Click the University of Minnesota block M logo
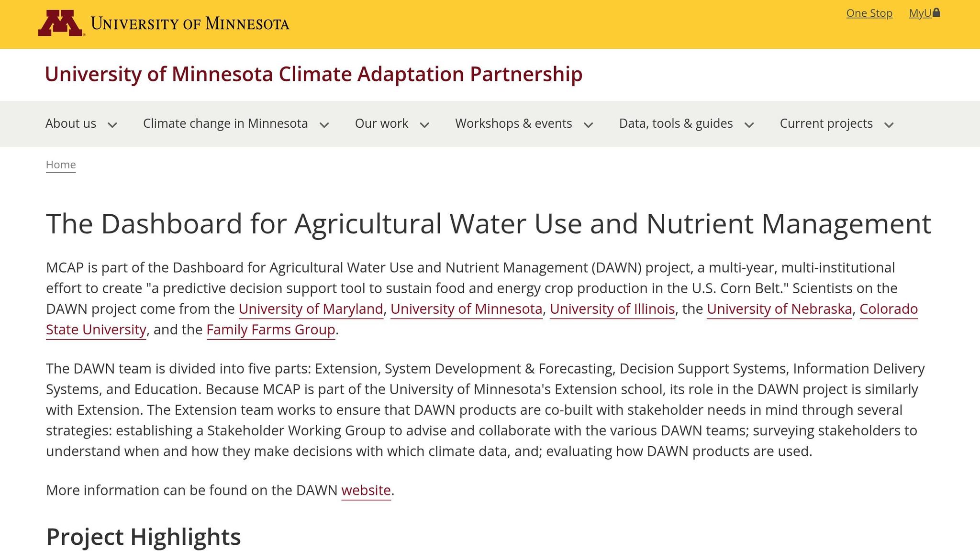This screenshot has width=980, height=551. pyautogui.click(x=61, y=23)
